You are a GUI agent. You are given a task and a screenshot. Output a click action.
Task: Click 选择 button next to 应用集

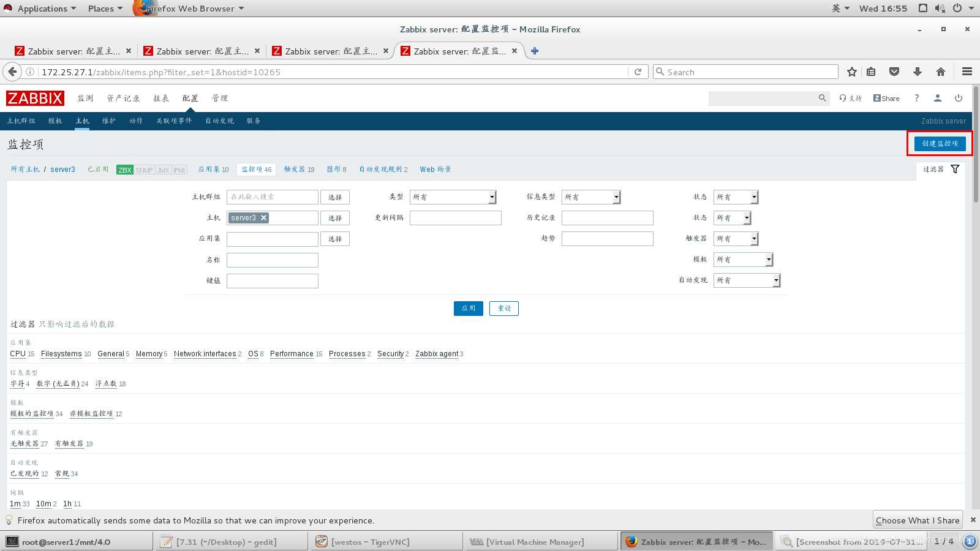[x=335, y=239]
